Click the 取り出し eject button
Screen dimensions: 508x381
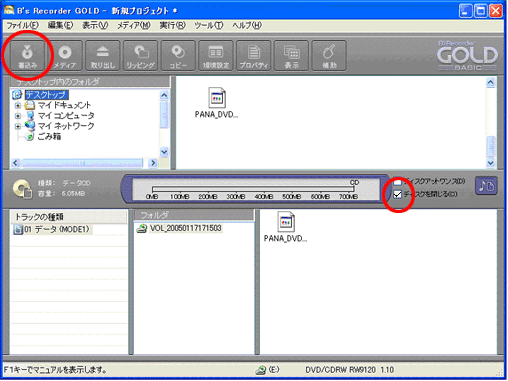pos(103,56)
